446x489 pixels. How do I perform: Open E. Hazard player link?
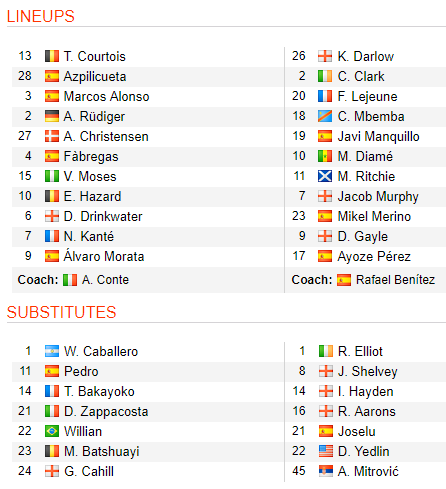tap(92, 196)
